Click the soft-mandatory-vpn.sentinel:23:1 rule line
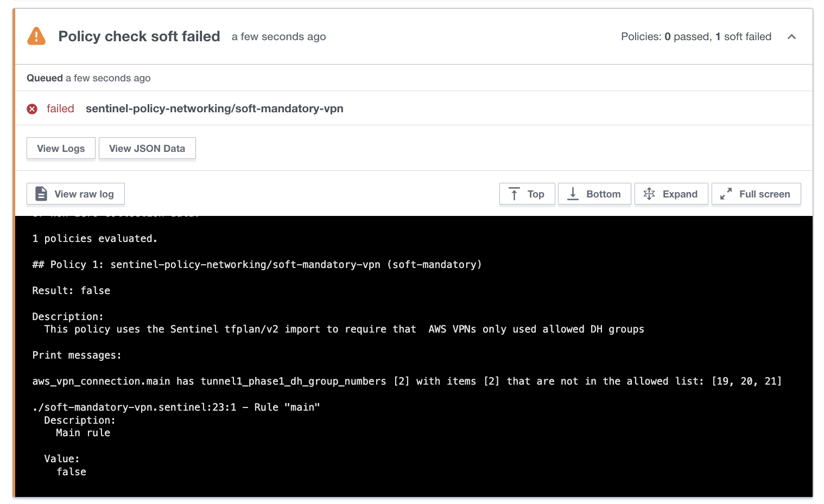Viewport: 824px width, 504px height. 176,407
